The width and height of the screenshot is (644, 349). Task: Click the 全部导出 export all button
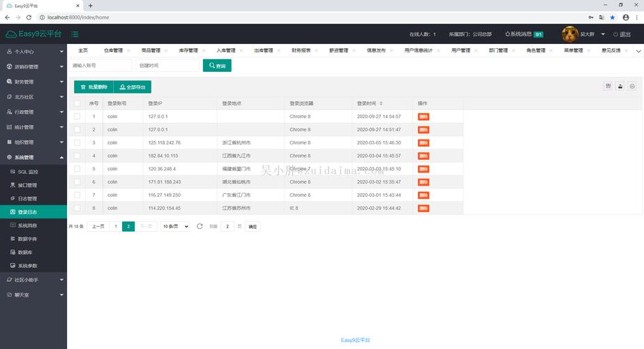133,87
